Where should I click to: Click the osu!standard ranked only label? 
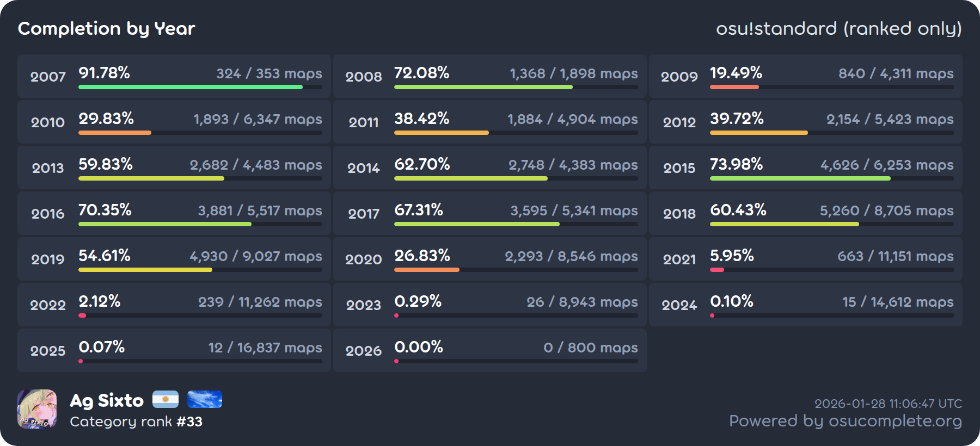tap(838, 28)
